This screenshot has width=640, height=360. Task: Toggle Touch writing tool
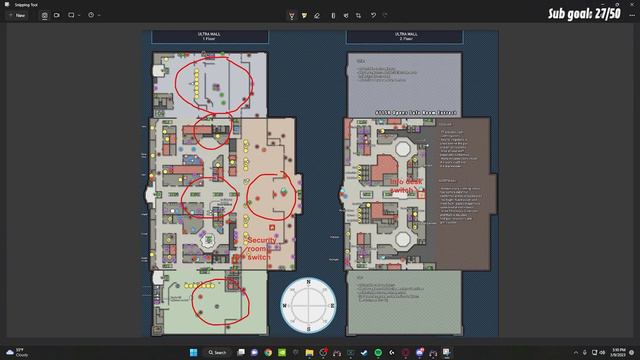(346, 16)
